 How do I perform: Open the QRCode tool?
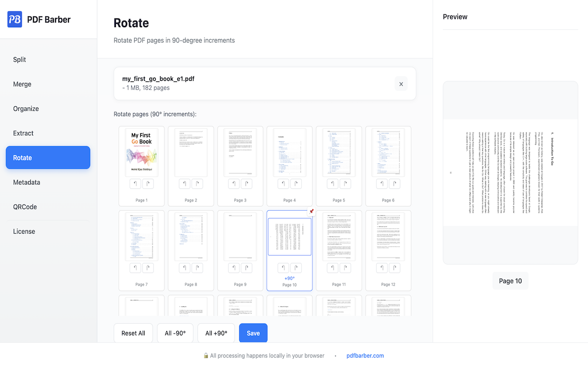coord(48,207)
